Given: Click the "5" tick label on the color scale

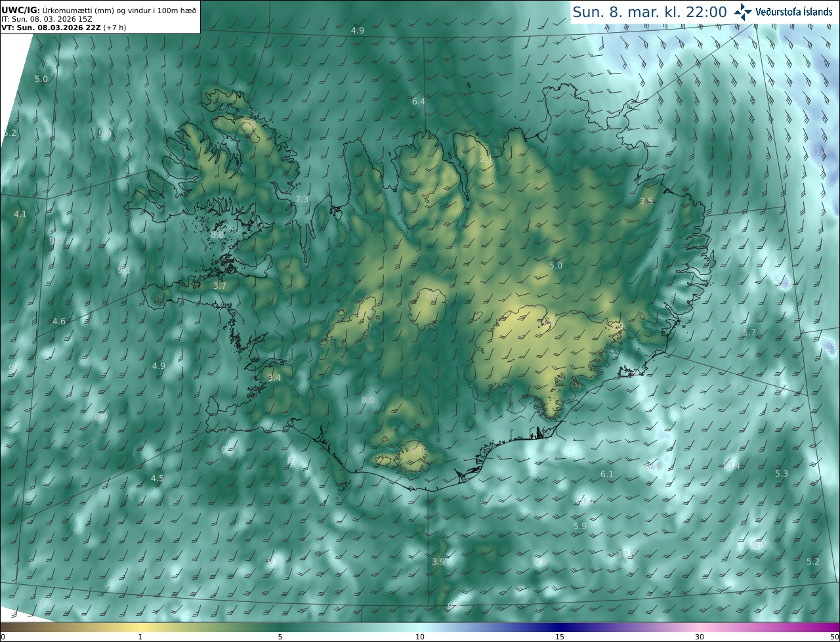Looking at the screenshot, I should (280, 637).
